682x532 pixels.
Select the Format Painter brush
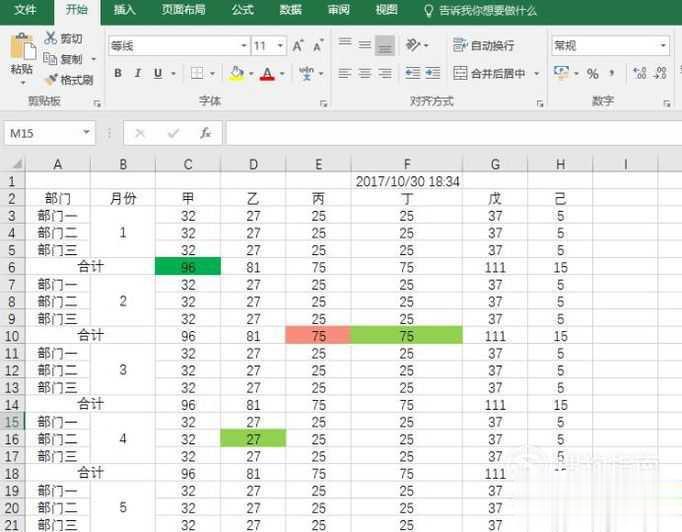coord(51,80)
